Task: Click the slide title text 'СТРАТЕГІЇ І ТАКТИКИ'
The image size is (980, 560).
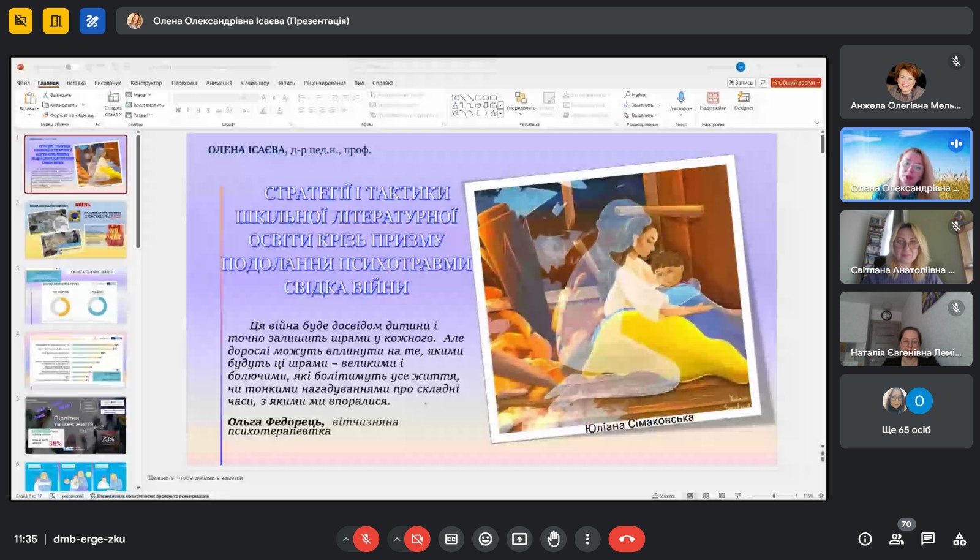Action: click(x=357, y=193)
